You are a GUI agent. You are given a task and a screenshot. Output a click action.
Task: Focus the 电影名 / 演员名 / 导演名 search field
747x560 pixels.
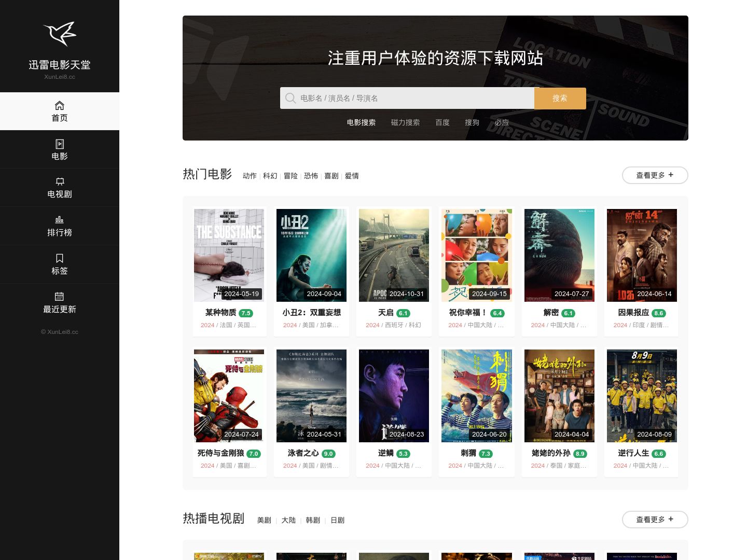pyautogui.click(x=407, y=98)
